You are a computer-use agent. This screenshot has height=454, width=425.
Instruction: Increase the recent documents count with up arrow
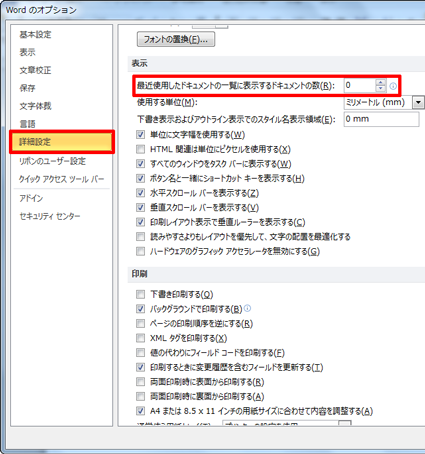[x=380, y=82]
